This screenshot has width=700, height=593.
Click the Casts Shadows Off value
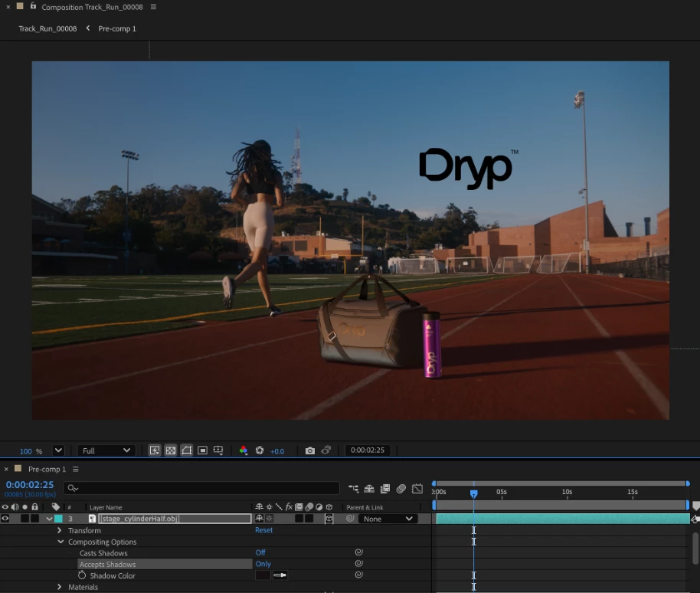tap(260, 553)
